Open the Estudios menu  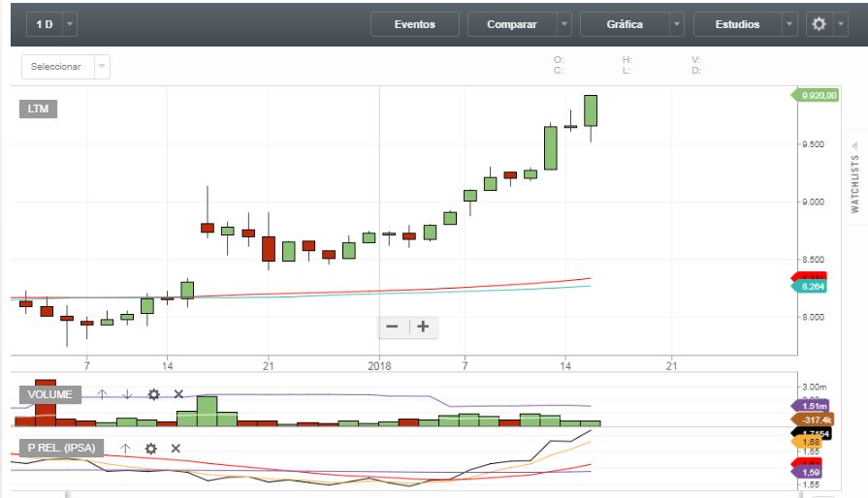(x=740, y=24)
